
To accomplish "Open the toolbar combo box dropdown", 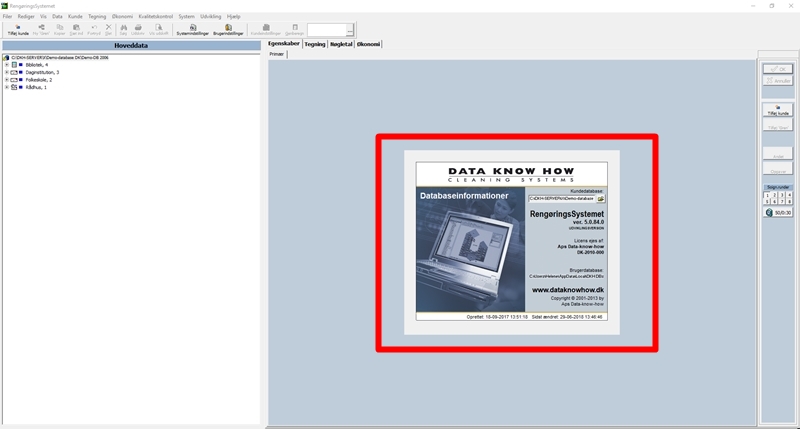I will click(x=349, y=30).
